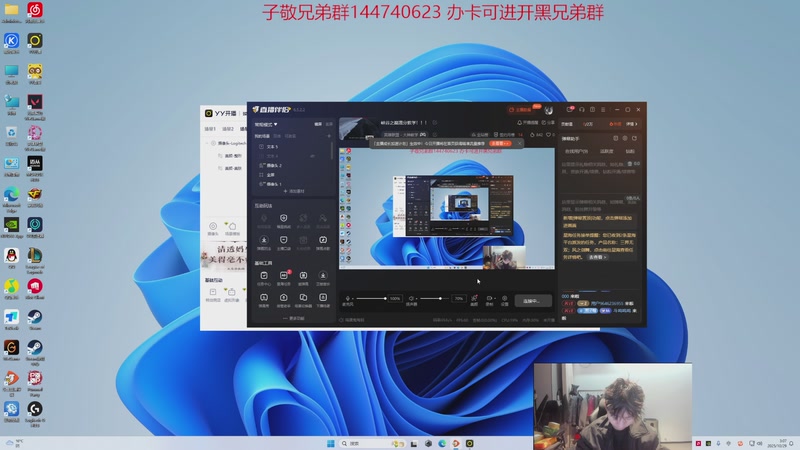Click the fourth icon in the 基础工具 first row

tap(323, 276)
